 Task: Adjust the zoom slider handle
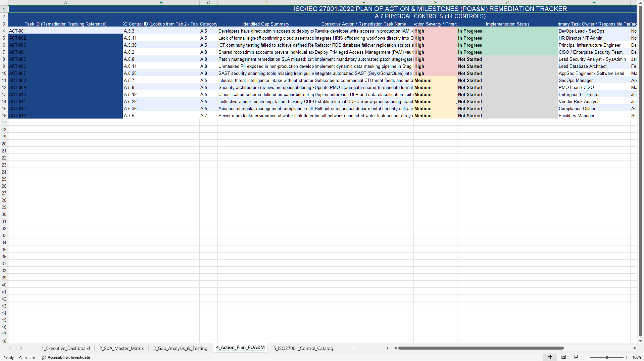(607, 357)
